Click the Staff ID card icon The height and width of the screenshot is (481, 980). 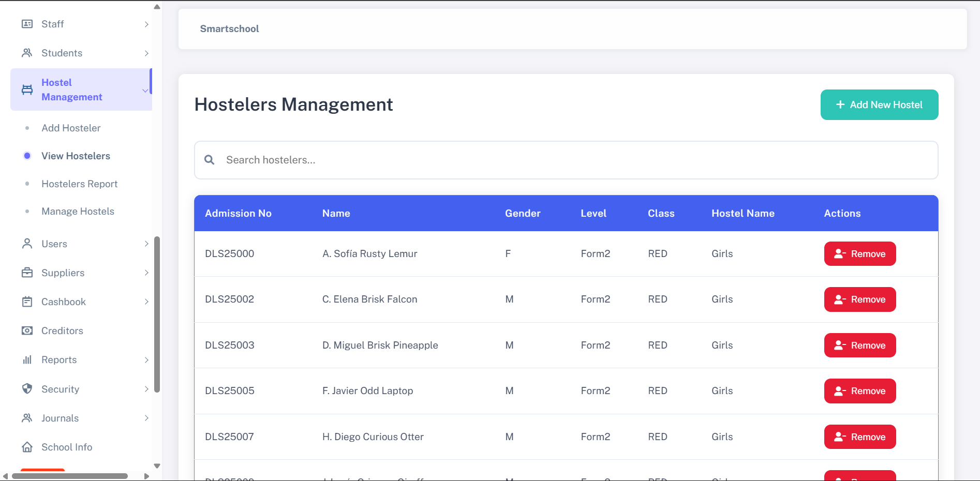tap(27, 24)
